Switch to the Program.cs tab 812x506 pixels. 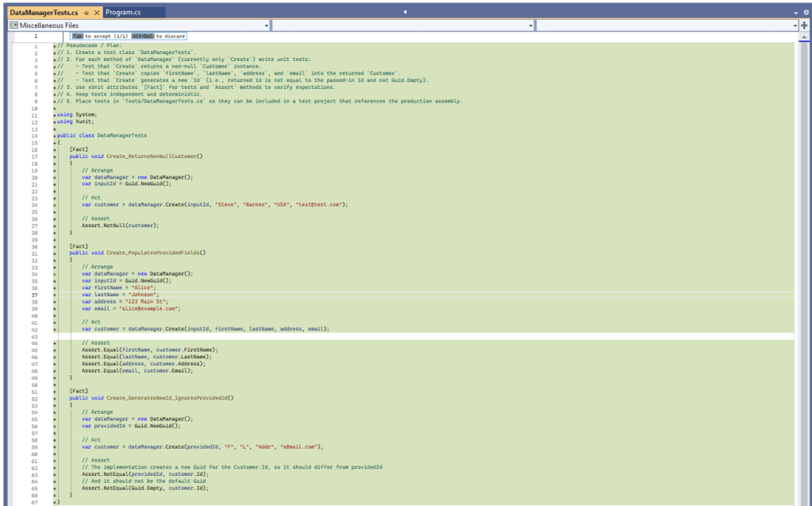coord(131,13)
